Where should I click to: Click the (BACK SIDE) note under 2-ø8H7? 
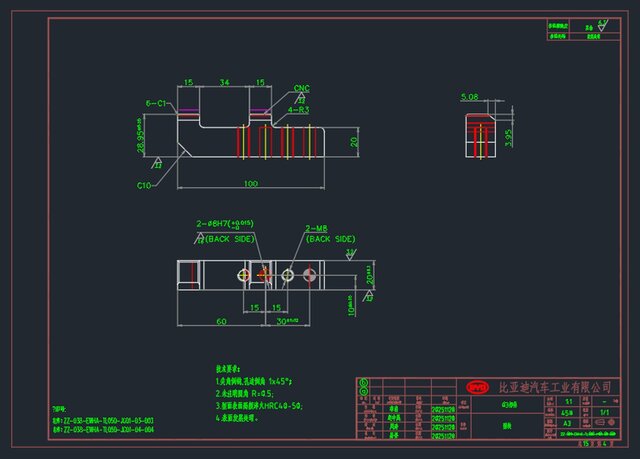point(229,239)
